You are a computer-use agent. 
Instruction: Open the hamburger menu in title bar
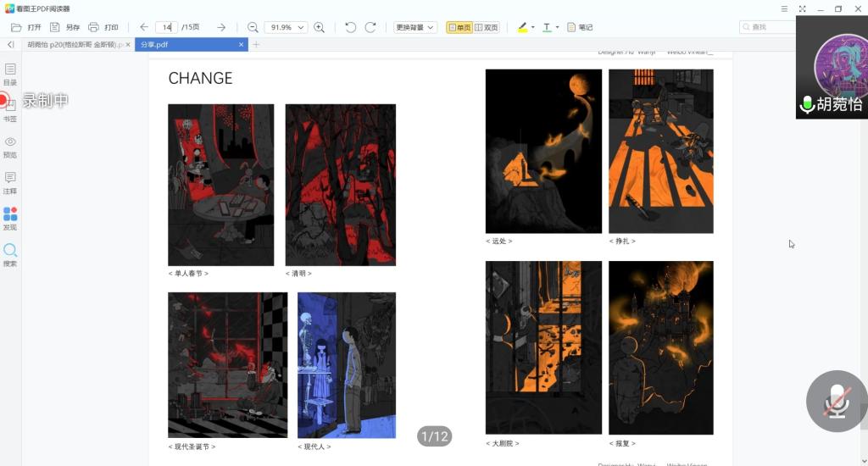[x=784, y=8]
